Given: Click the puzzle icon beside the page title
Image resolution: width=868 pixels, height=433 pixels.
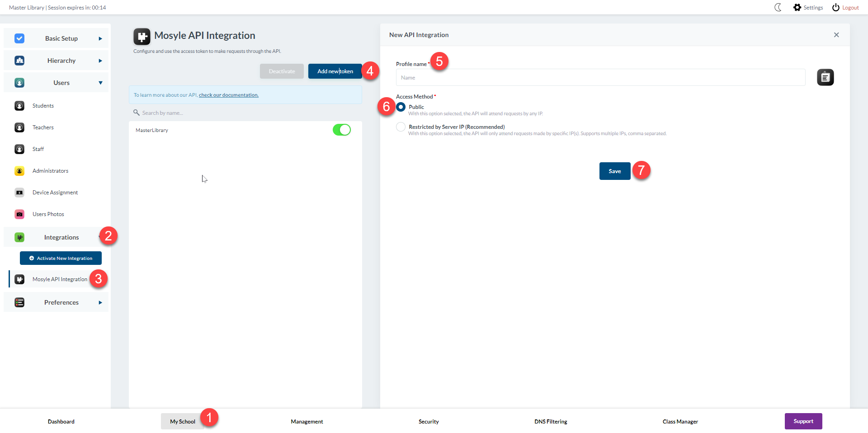Looking at the screenshot, I should (x=142, y=36).
